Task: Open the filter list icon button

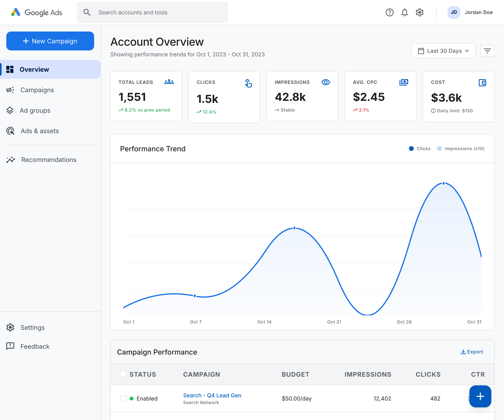Action: click(x=487, y=51)
